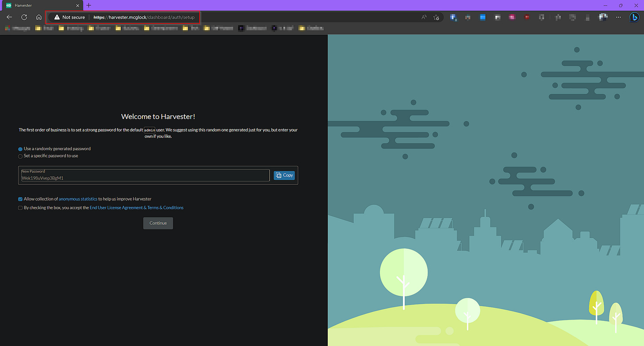Navigate back using the back arrow
Image resolution: width=644 pixels, height=346 pixels.
[9, 17]
